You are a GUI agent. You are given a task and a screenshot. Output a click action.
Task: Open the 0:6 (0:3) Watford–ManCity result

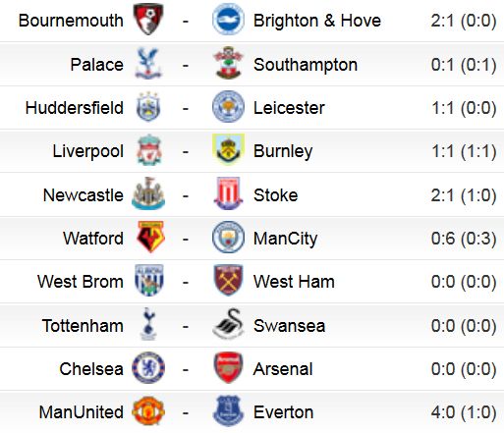[x=464, y=239]
